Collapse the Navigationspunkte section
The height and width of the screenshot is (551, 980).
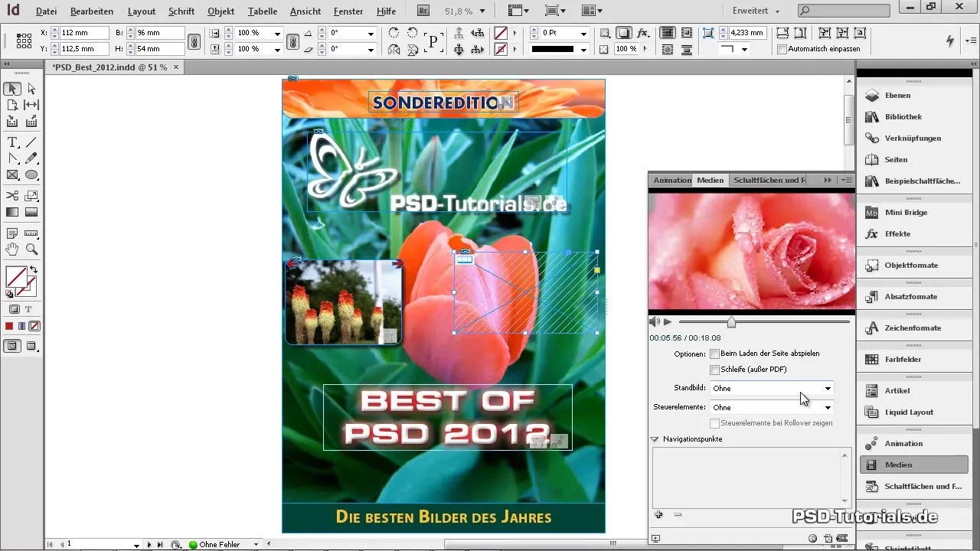point(655,440)
